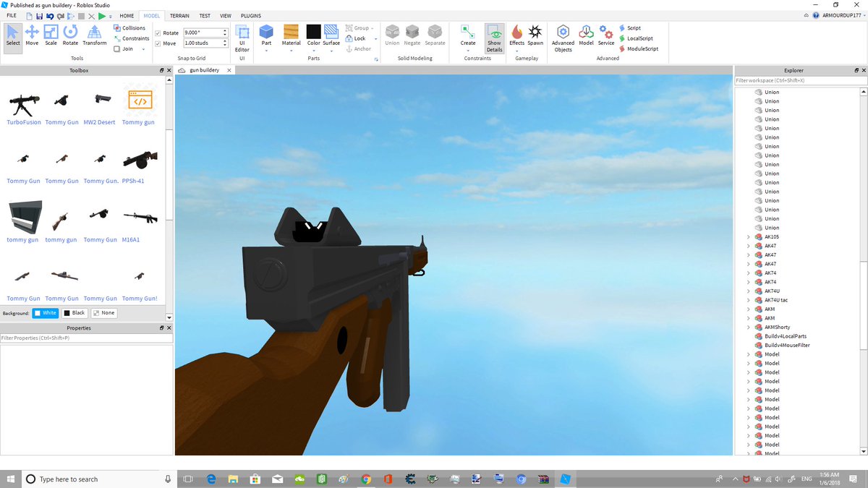Open the Service insert dialog
868x488 pixels.
pyautogui.click(x=606, y=35)
